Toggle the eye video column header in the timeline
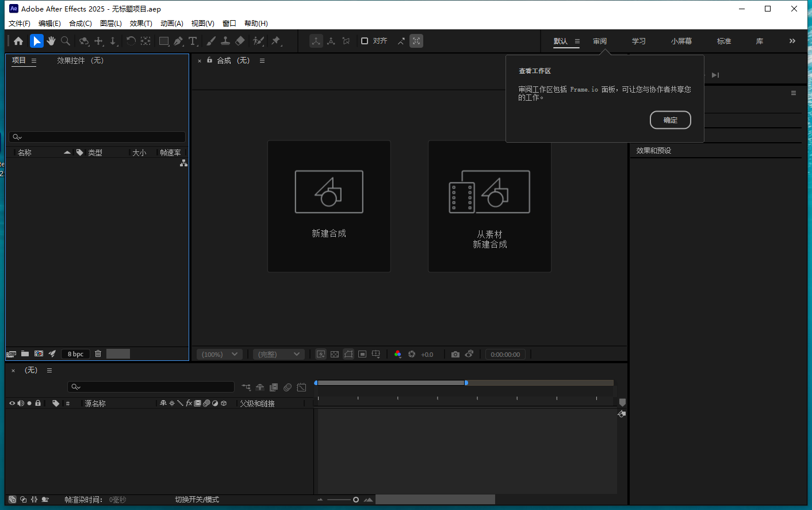This screenshot has height=510, width=812. click(x=12, y=404)
